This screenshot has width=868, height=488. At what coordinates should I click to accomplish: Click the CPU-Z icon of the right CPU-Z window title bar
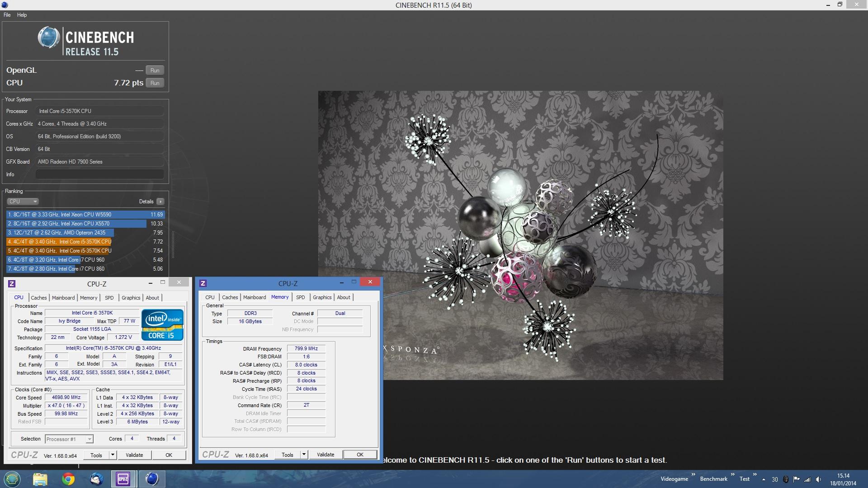(x=203, y=283)
